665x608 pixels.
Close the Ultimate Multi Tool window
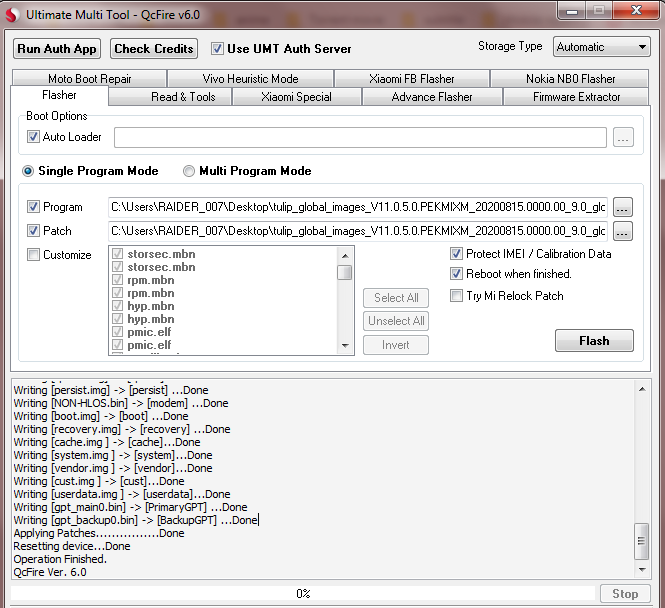[636, 11]
